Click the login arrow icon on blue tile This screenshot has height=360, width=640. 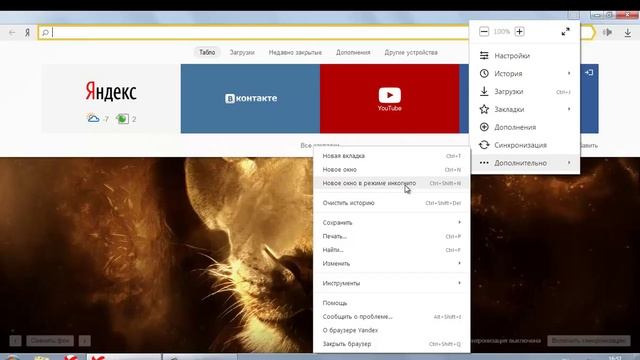pyautogui.click(x=589, y=73)
